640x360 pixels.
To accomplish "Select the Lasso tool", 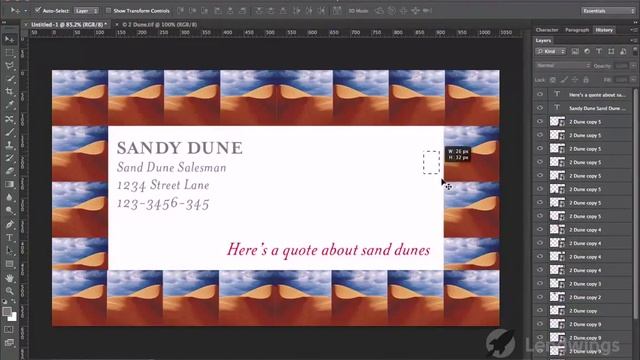I will 9,66.
